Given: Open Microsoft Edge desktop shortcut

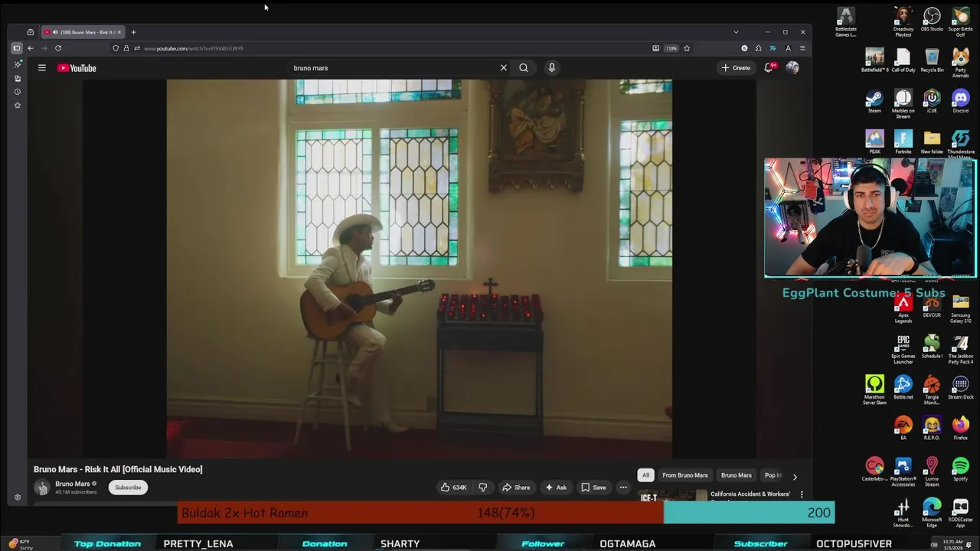Looking at the screenshot, I should 932,513.
